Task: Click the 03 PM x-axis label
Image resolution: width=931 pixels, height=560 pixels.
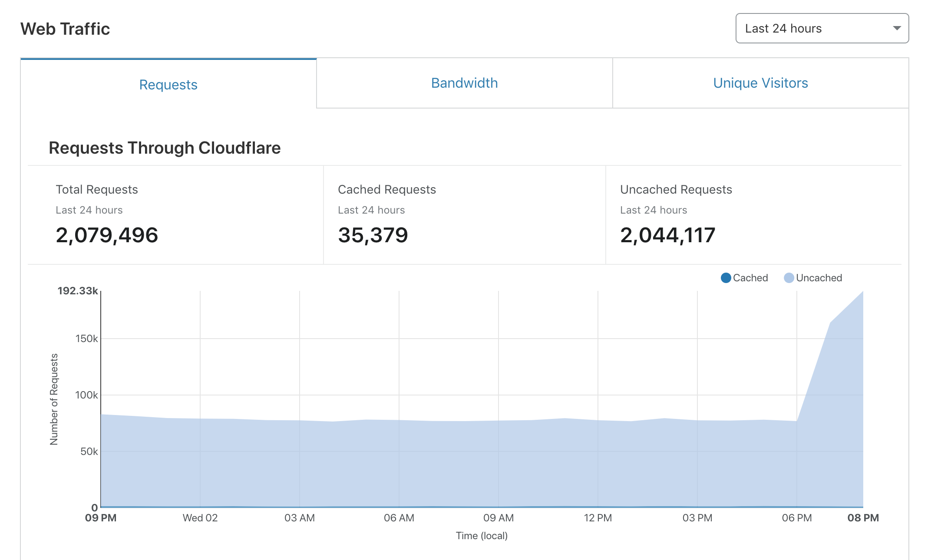Action: coord(697,518)
